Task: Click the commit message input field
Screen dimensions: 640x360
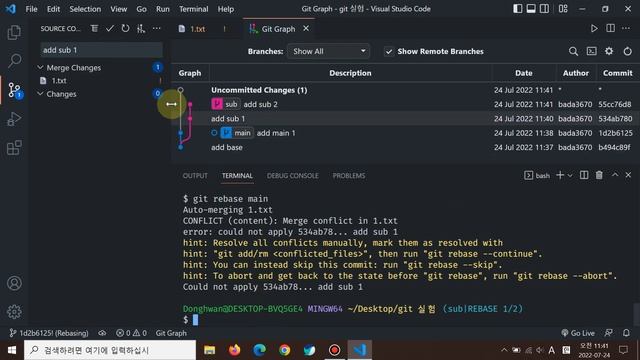Action: point(101,50)
